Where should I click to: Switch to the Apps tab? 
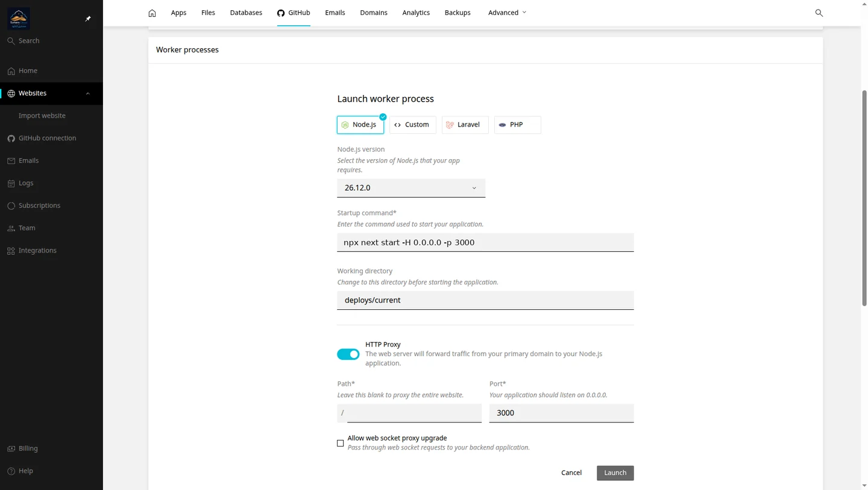coord(178,13)
